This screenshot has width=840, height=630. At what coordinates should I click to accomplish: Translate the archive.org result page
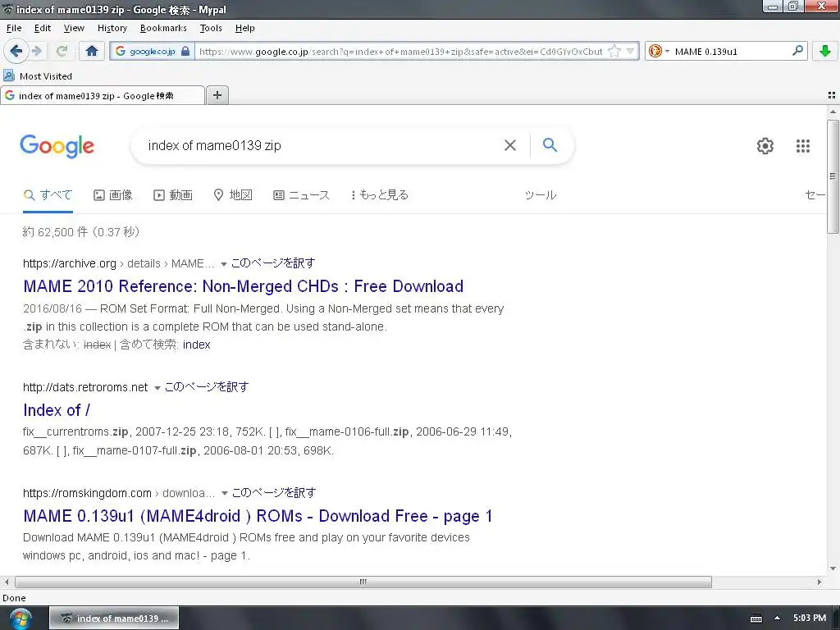click(273, 263)
